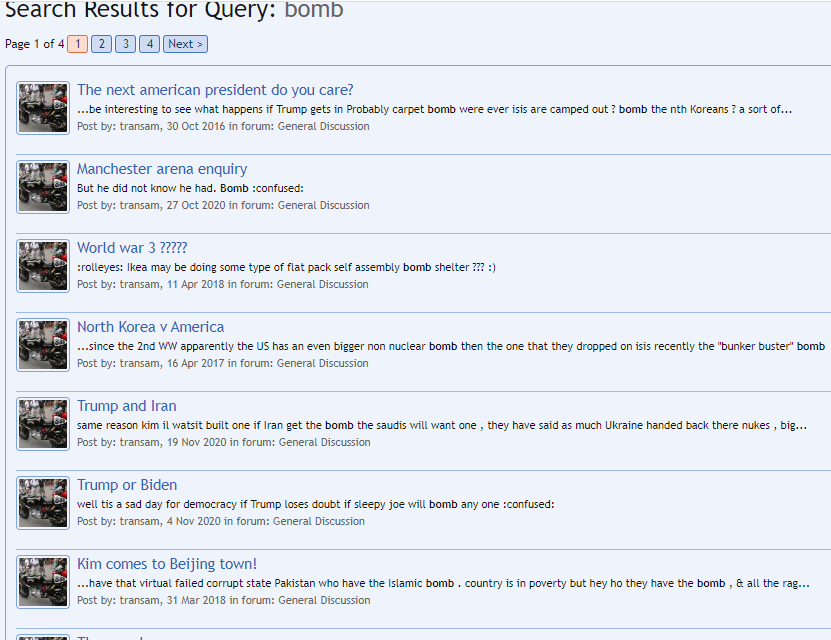The image size is (831, 640).
Task: Open the Trump and Iran thread
Action: [x=126, y=406]
